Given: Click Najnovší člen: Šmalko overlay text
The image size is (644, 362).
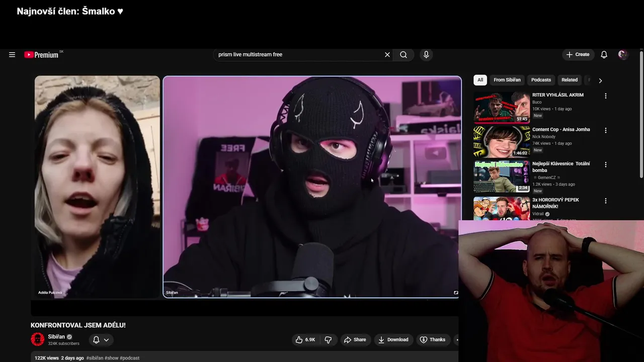Looking at the screenshot, I should [70, 11].
